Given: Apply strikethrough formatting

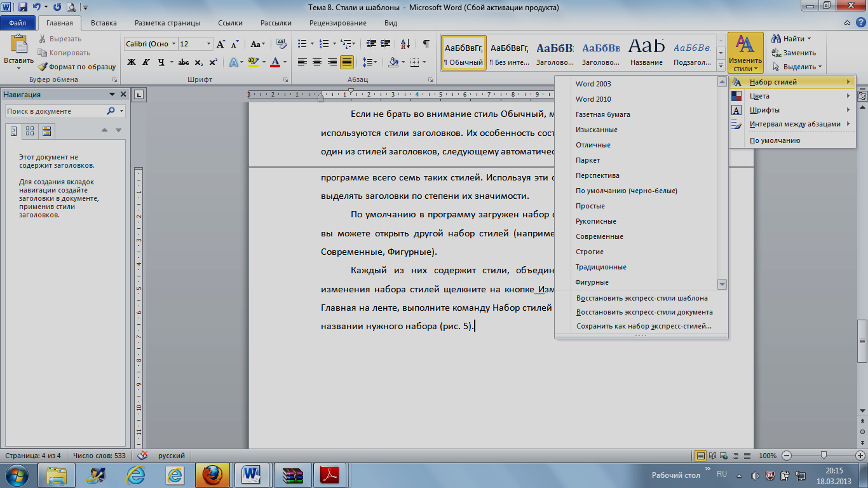Looking at the screenshot, I should (x=184, y=62).
